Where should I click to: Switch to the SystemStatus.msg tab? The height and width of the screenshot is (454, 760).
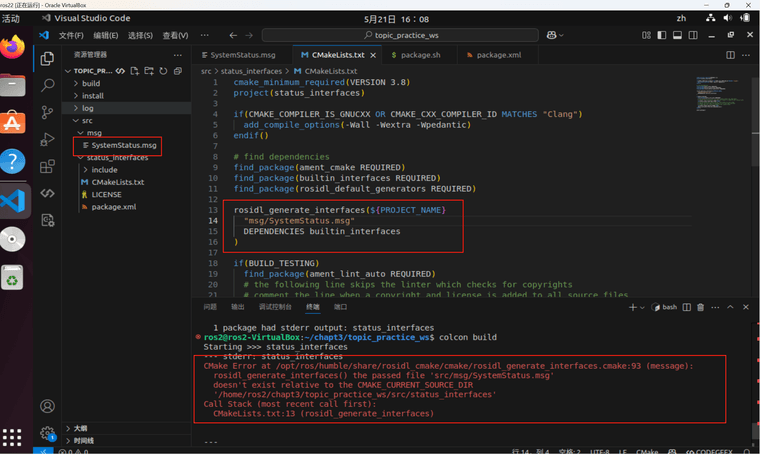241,55
